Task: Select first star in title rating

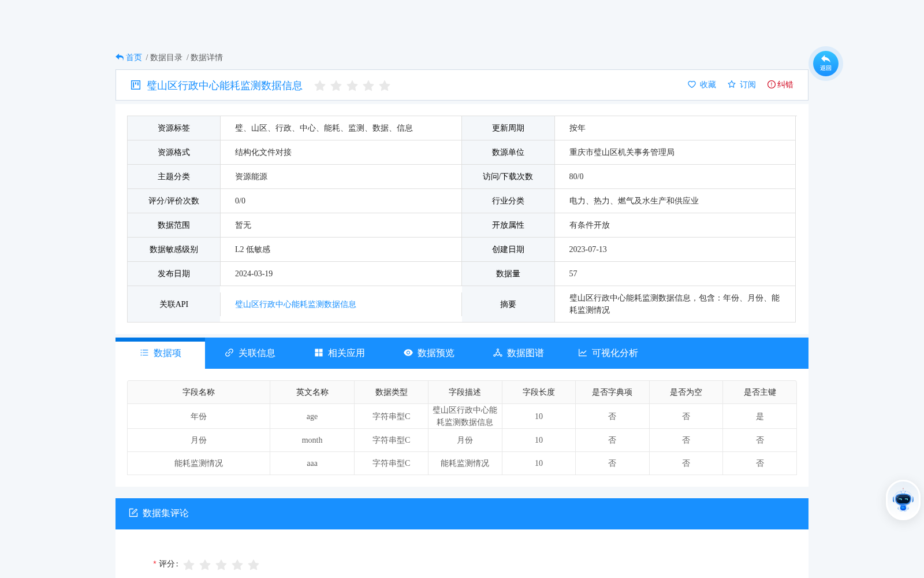Action: 320,86
